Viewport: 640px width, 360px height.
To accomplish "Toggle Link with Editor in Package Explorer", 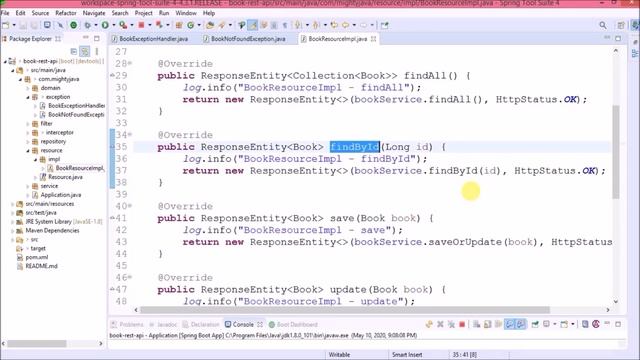I will (x=85, y=51).
